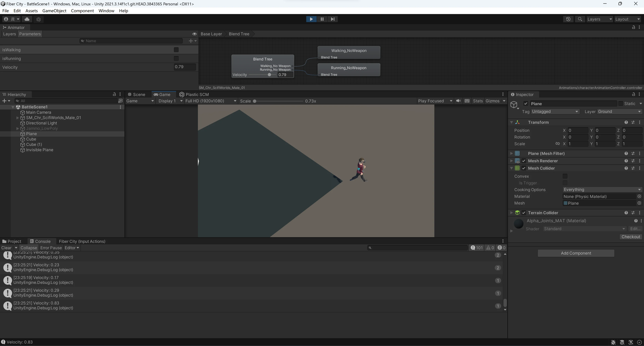Open the Layout dropdown

(x=628, y=19)
